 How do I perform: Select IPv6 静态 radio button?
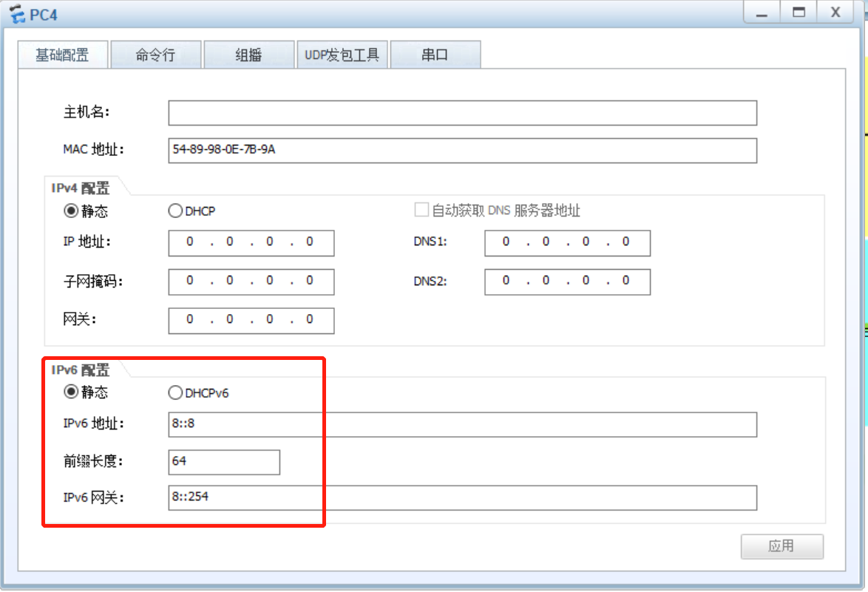point(71,392)
